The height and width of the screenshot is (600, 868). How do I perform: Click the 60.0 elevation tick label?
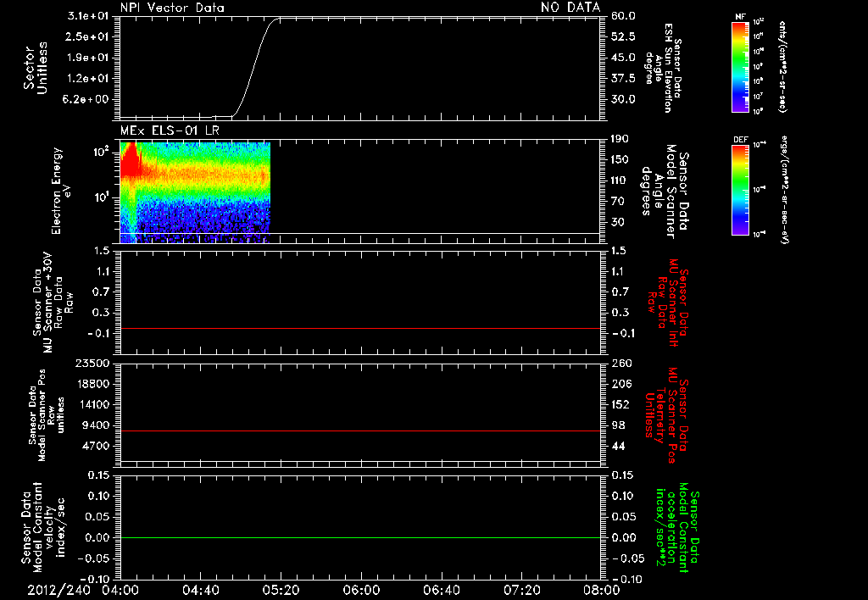pos(623,16)
